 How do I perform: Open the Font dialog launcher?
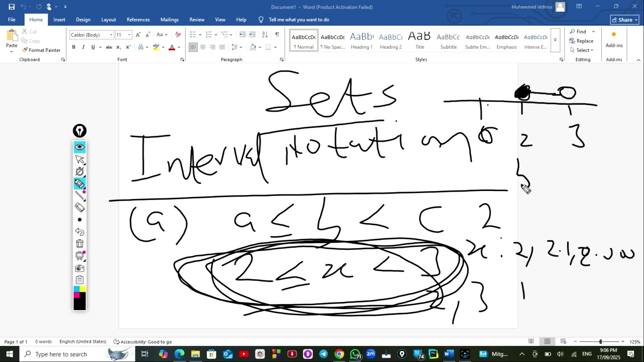coord(182,59)
